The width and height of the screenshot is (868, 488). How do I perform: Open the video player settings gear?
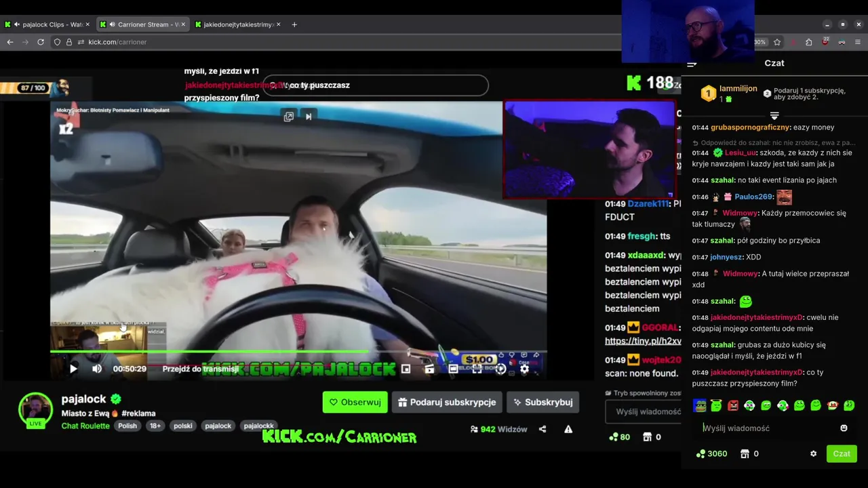point(524,369)
